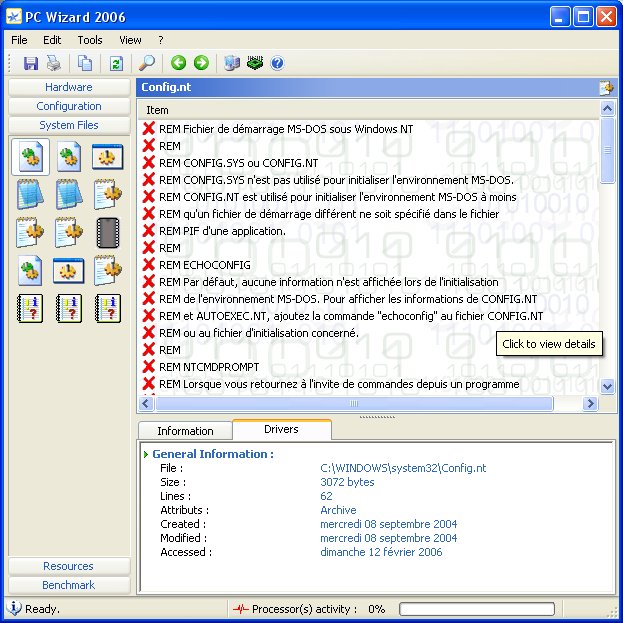The height and width of the screenshot is (623, 623).
Task: Open the Hardware category
Action: [69, 87]
